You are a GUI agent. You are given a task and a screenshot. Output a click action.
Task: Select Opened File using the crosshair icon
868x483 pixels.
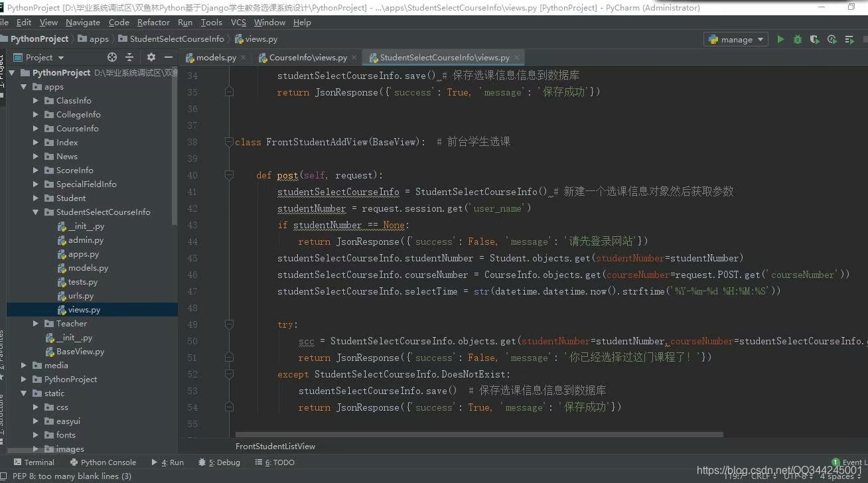pos(111,57)
